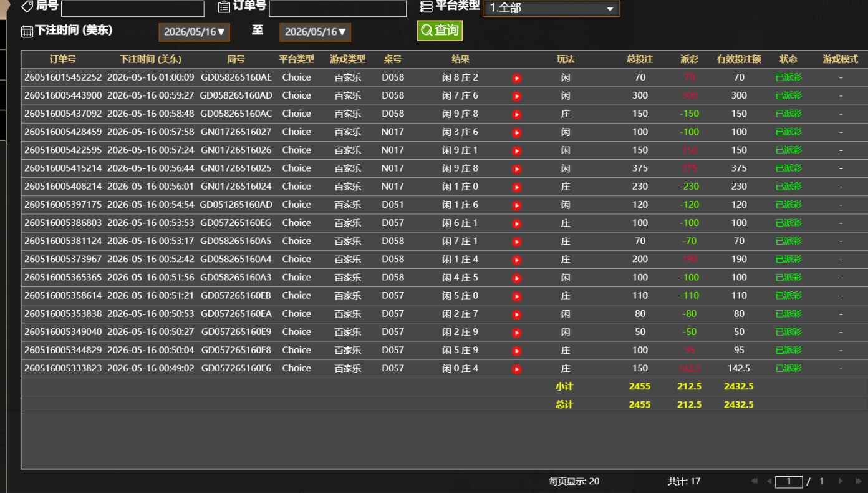This screenshot has height=493, width=868.
Task: Select round number GN01726516027
Action: pyautogui.click(x=236, y=132)
